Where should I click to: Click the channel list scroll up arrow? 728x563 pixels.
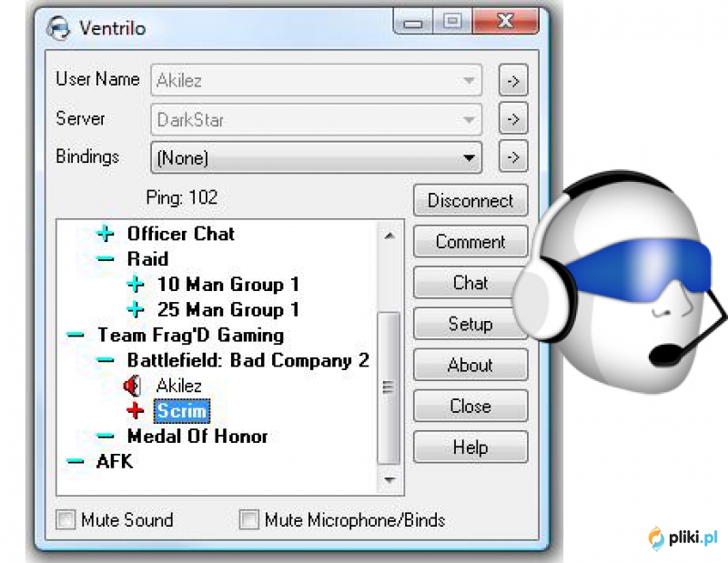[x=389, y=236]
